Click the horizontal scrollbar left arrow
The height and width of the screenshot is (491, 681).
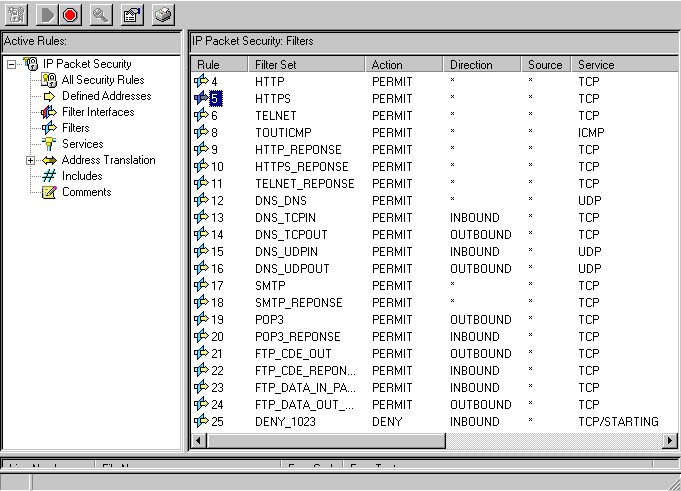click(x=199, y=440)
